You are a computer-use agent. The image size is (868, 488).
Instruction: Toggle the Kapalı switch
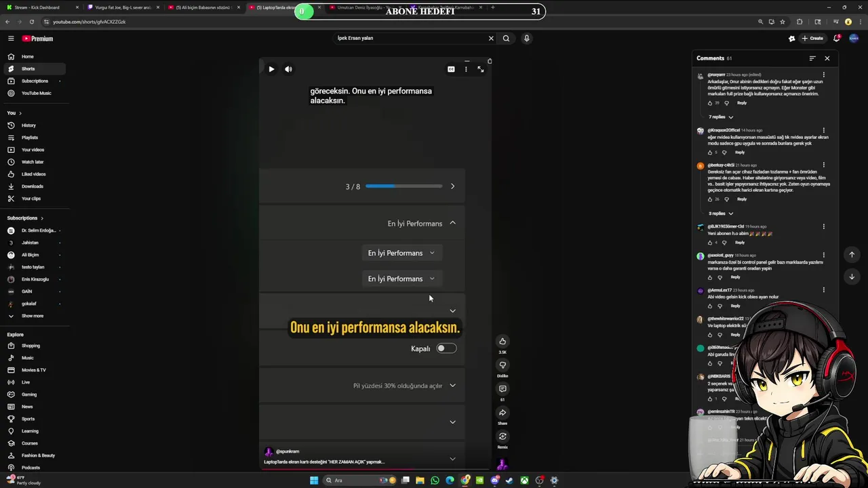point(446,348)
